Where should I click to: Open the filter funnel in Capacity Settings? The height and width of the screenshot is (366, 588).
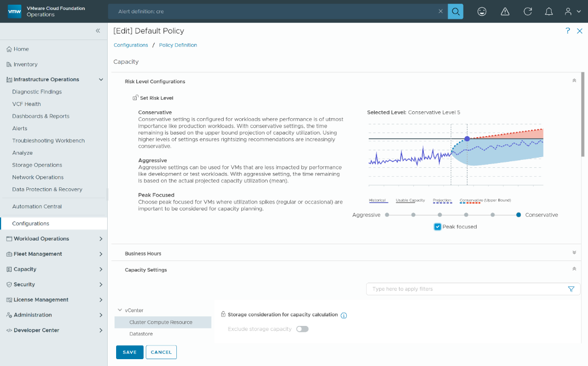click(x=571, y=289)
